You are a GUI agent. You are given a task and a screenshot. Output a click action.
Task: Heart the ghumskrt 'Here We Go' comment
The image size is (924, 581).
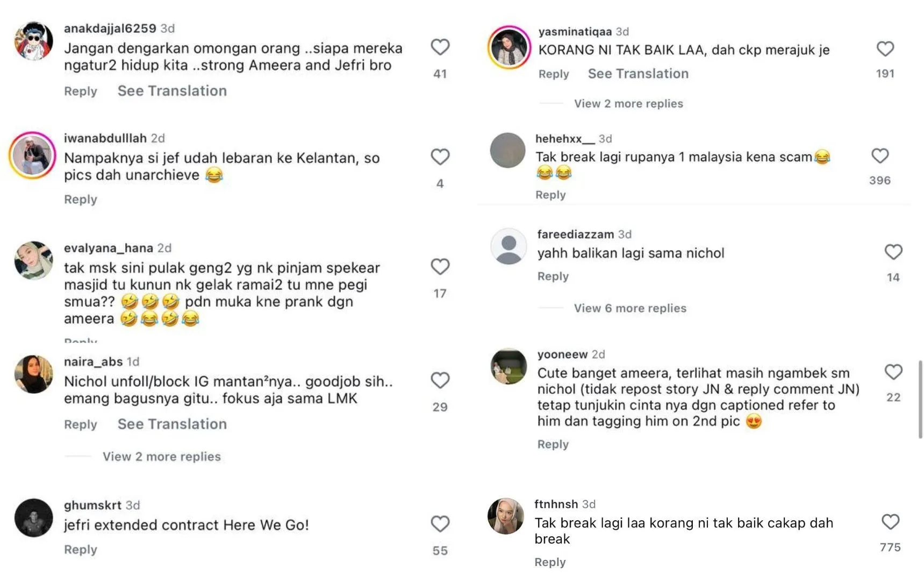tap(440, 524)
